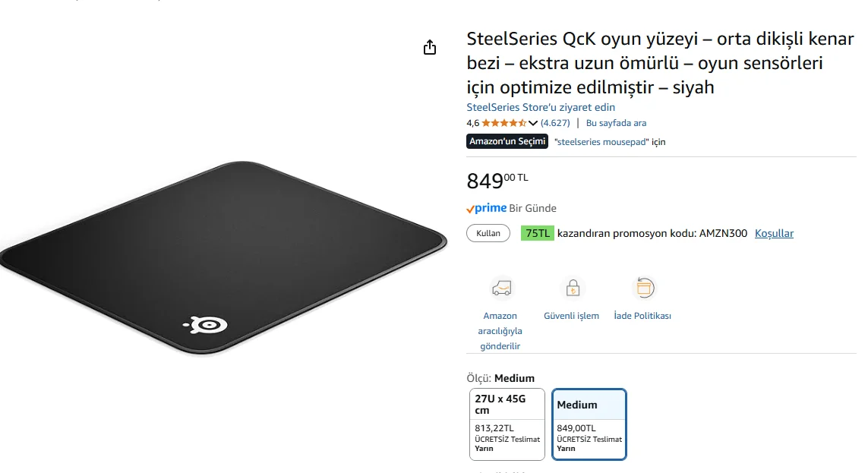Screen dimensions: 868x473
Task: Select the 27U x 45G cm size option
Action: click(x=507, y=424)
